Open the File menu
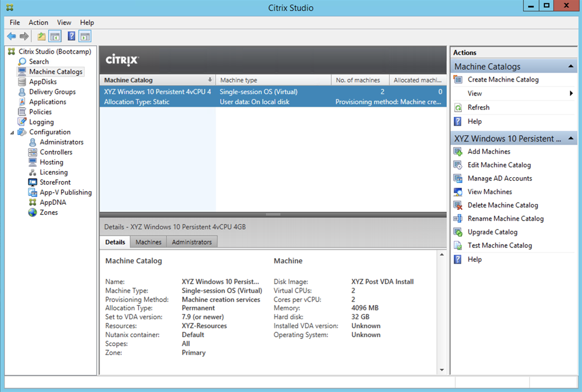Screen dimensions: 582x392 click(x=15, y=22)
